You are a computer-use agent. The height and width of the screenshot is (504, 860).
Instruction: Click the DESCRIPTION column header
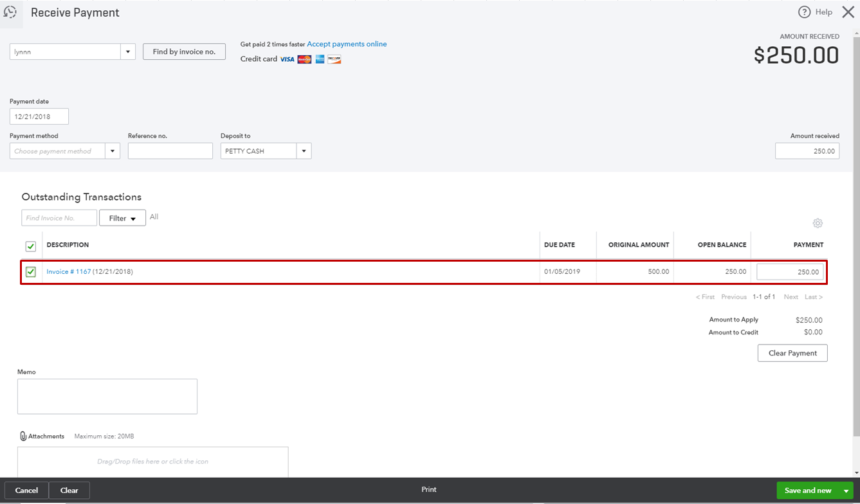pos(68,245)
